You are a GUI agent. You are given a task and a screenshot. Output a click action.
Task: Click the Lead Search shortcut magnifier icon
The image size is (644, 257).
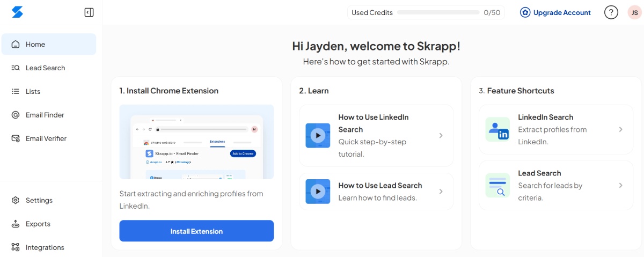click(497, 186)
